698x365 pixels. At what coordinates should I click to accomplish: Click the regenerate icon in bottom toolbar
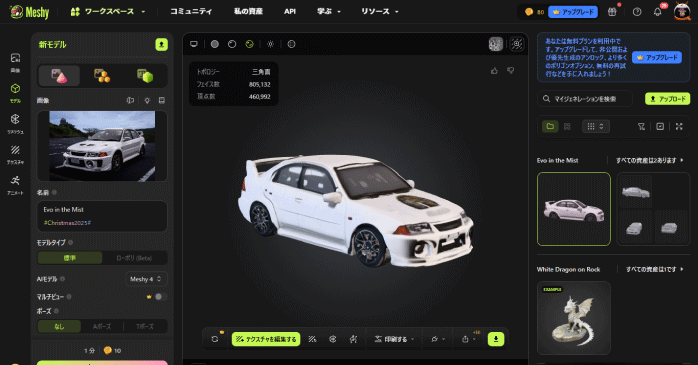point(215,339)
